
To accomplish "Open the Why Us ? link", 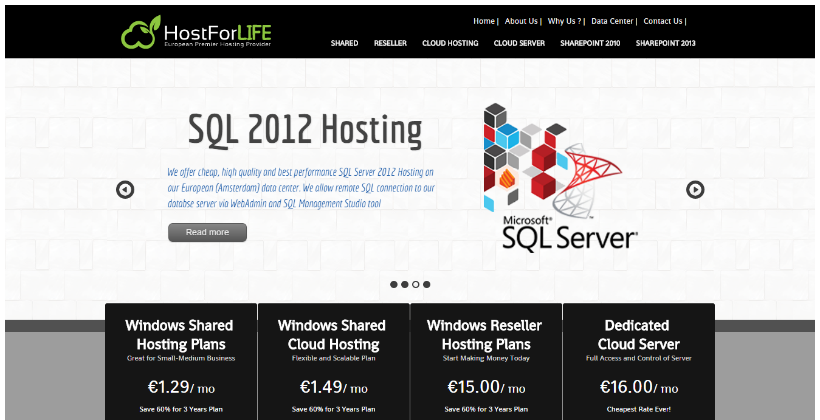I will tap(564, 21).
